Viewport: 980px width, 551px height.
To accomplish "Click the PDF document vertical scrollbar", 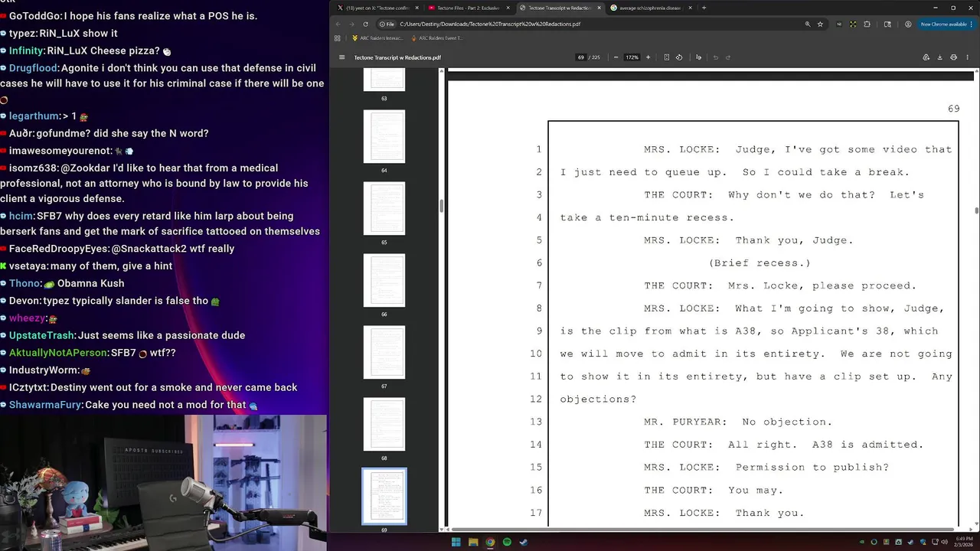I will [976, 211].
